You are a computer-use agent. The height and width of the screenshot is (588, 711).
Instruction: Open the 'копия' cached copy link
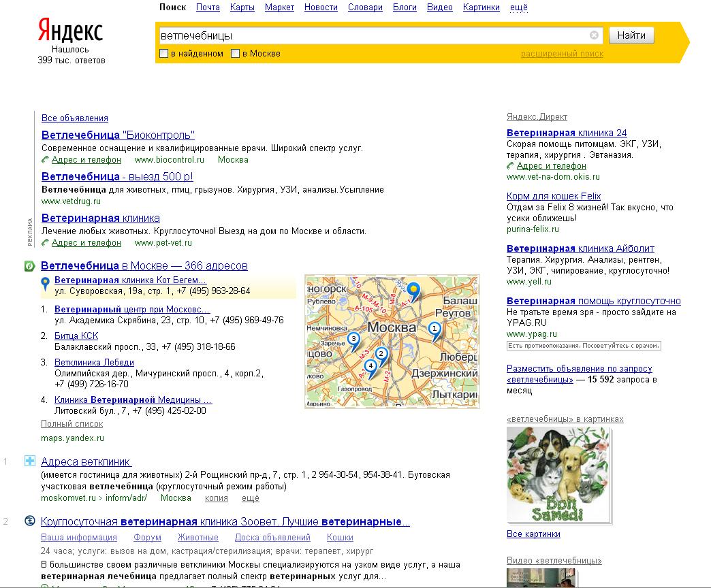click(217, 498)
